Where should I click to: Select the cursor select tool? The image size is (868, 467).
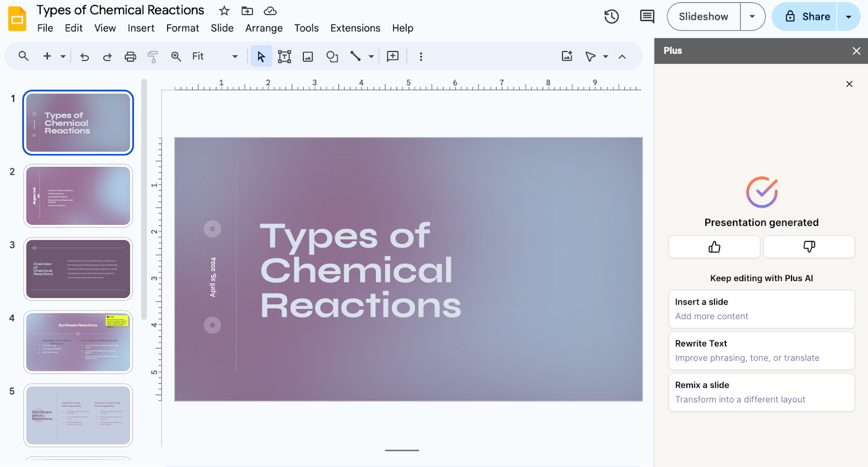pyautogui.click(x=261, y=56)
